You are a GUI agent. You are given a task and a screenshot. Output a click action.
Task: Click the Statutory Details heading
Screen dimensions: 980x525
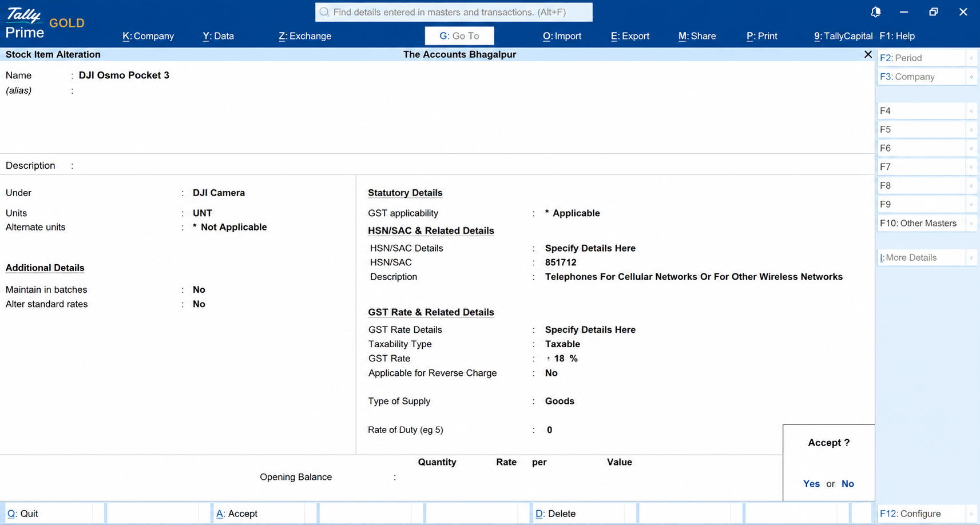pos(405,193)
